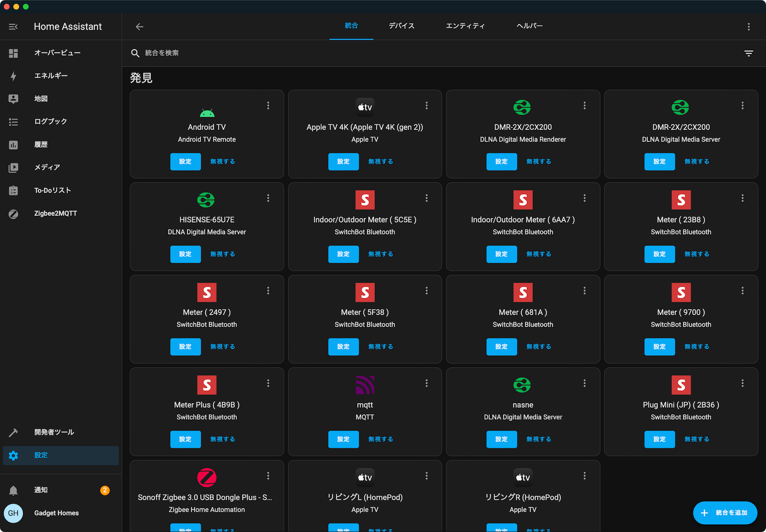Open the リビングL (HomePod) card menu
Screen dimensions: 766x532
[426, 476]
